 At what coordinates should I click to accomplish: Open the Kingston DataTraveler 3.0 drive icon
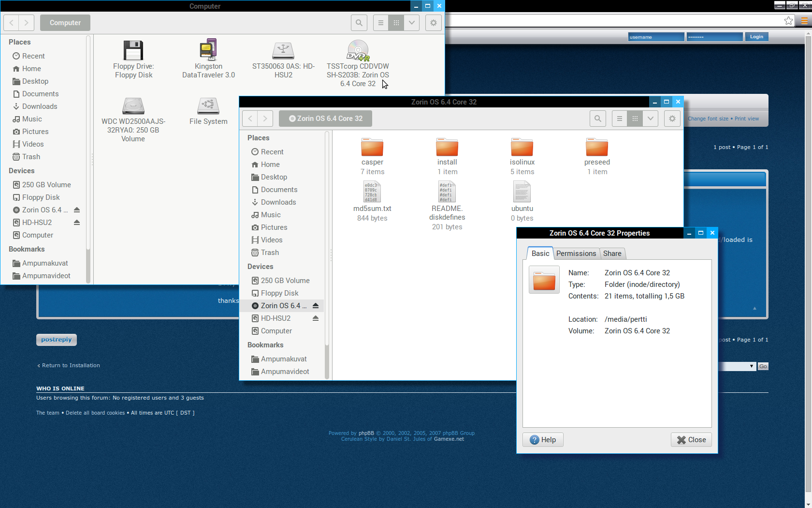coord(208,51)
